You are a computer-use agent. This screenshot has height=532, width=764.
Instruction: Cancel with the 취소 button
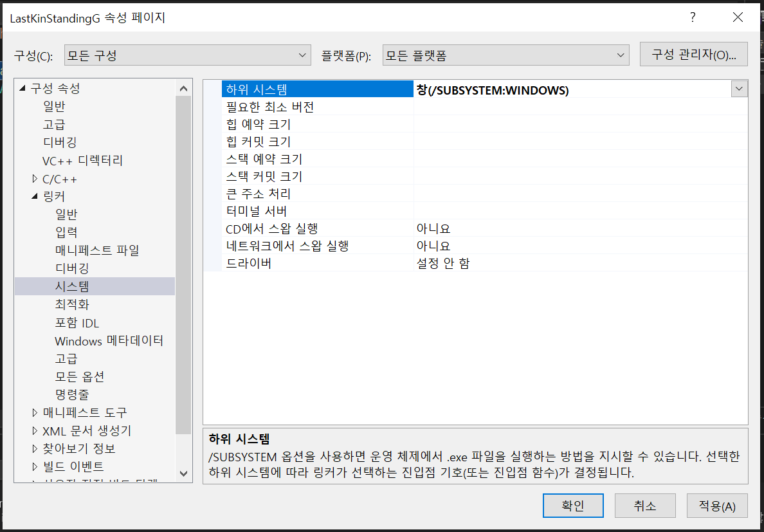point(645,506)
